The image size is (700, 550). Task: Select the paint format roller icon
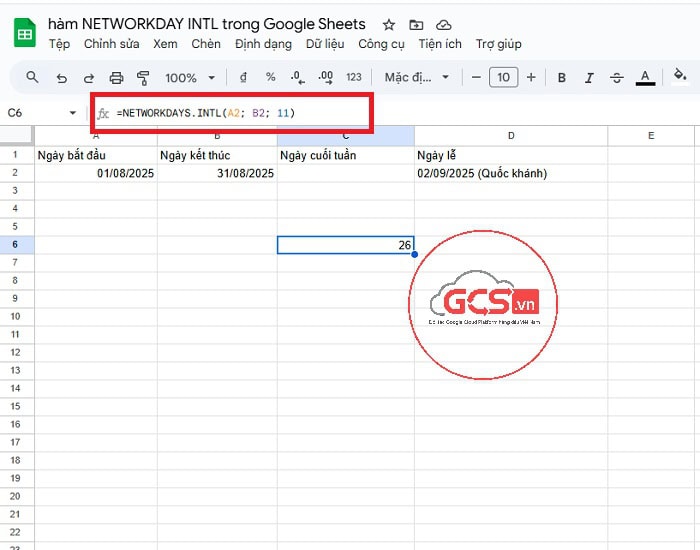(142, 77)
